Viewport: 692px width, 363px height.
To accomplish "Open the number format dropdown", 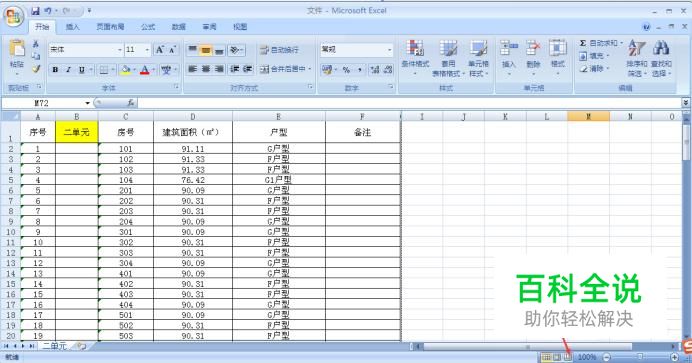I will [389, 50].
